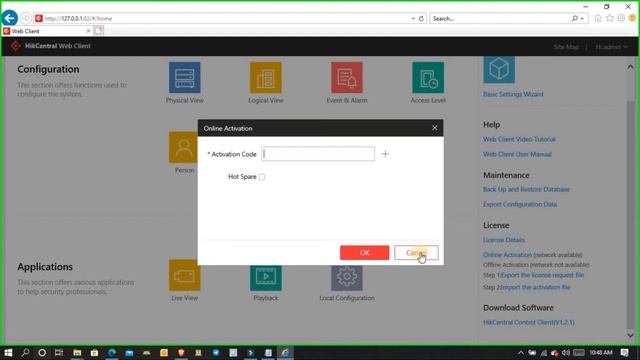
Task: Click the Online Activation link
Action: (x=507, y=255)
